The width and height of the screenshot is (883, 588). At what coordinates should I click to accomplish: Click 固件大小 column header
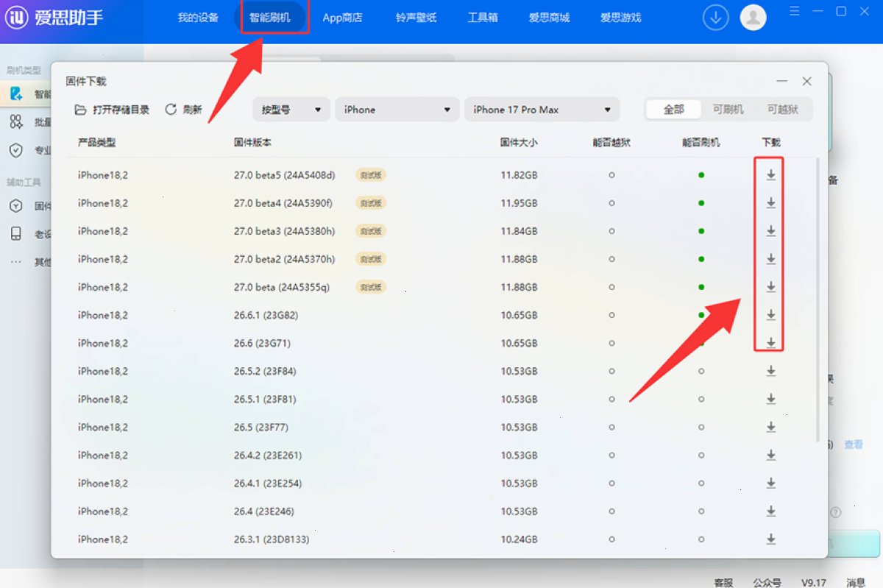pyautogui.click(x=519, y=142)
